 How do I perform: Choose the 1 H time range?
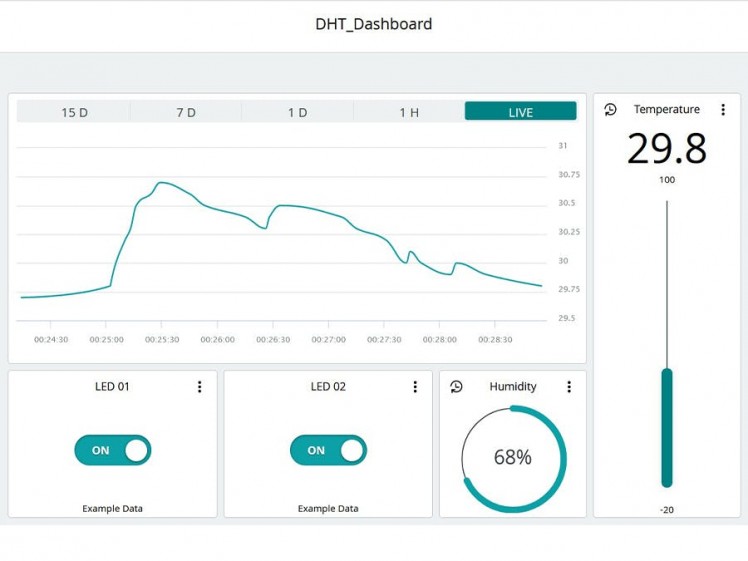(409, 112)
